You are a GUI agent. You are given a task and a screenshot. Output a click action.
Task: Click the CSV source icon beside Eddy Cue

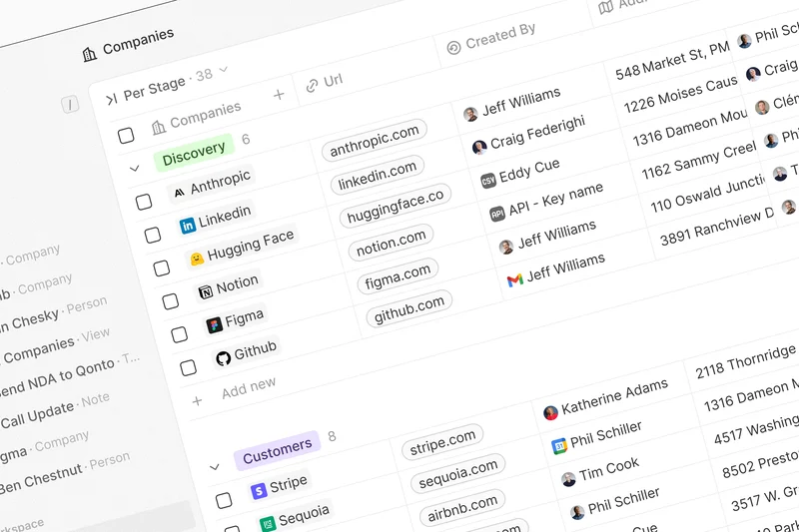coord(488,181)
